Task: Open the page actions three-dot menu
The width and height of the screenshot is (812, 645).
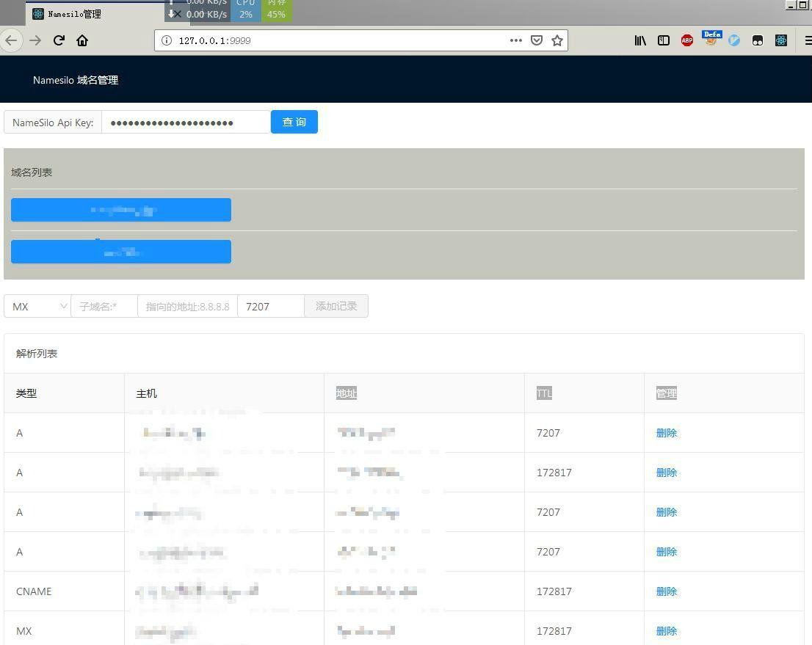Action: pos(516,40)
